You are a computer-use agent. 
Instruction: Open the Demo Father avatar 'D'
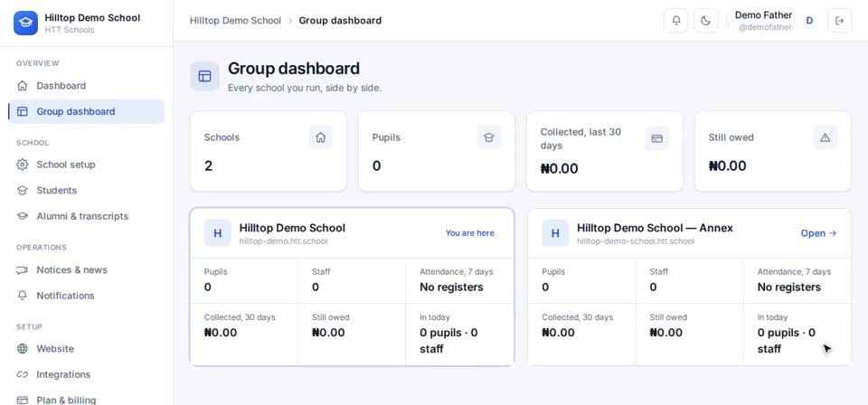coord(809,21)
